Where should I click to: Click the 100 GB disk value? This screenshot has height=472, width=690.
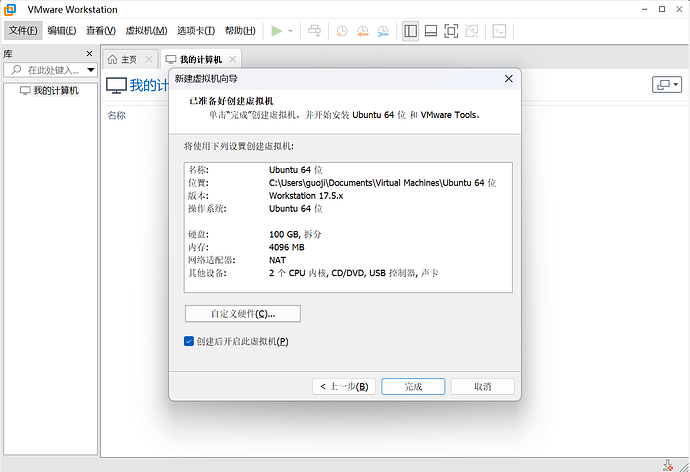tap(295, 234)
